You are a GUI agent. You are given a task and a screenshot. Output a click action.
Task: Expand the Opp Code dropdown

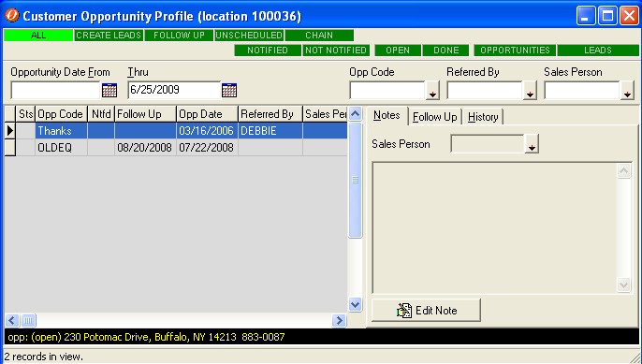432,91
